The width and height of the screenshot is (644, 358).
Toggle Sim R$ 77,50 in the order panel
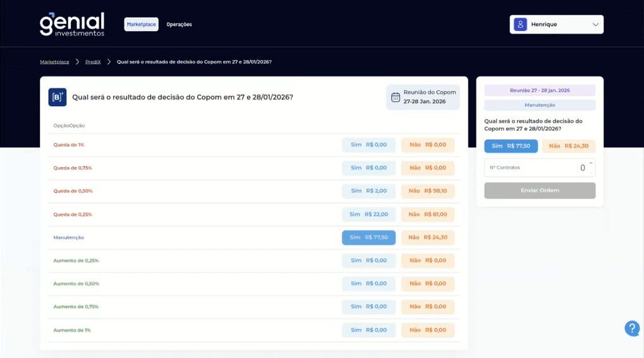511,146
